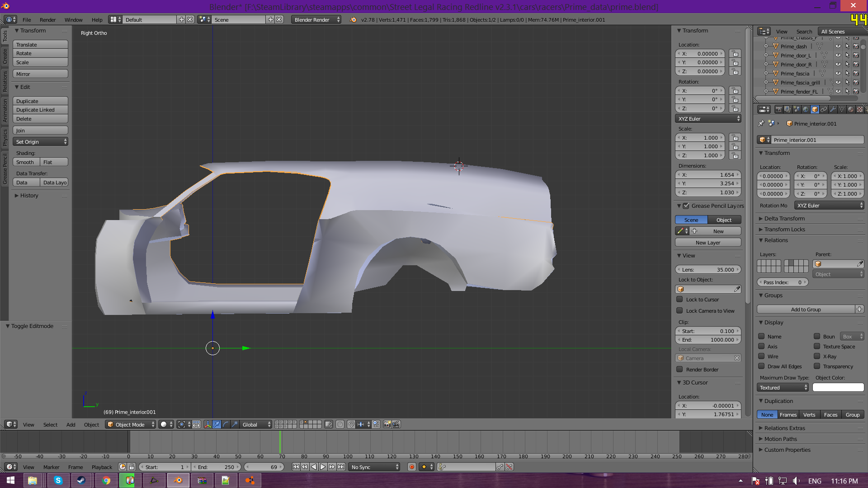Enable the Render Border checkbox
Screen dimensions: 868x488
point(679,369)
